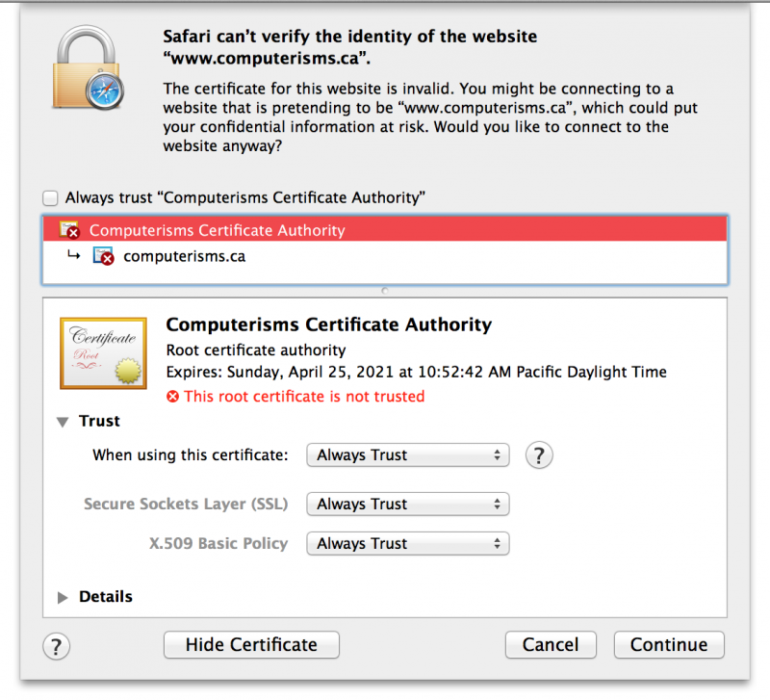Open the Secure Sockets Layer (SSL) dropdown
This screenshot has width=770, height=700.
407,505
